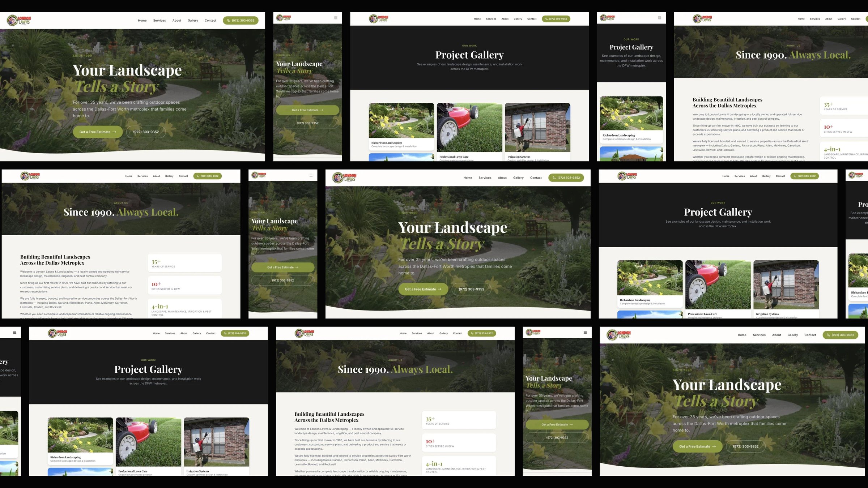Open hamburger menu in bottom-row mobile homepage mockup
868x488 pixels.
[585, 332]
